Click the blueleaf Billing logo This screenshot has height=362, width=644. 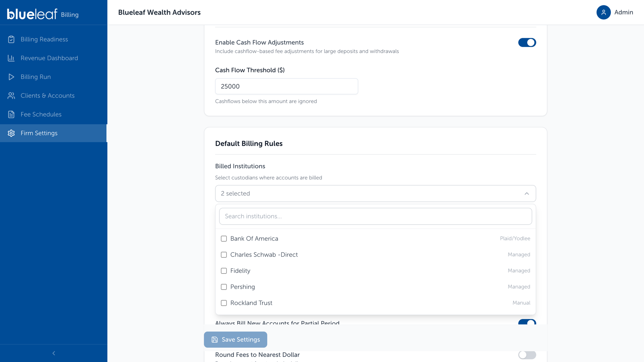tap(43, 14)
